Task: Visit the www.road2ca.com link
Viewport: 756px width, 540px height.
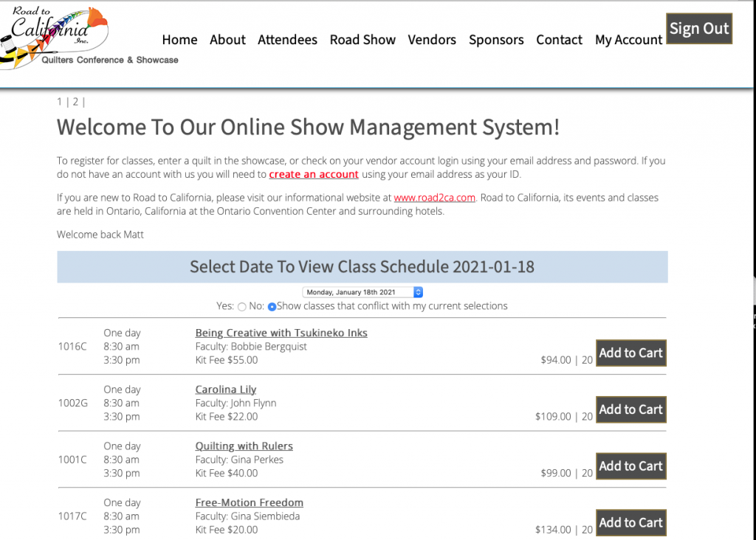Action: [x=434, y=198]
